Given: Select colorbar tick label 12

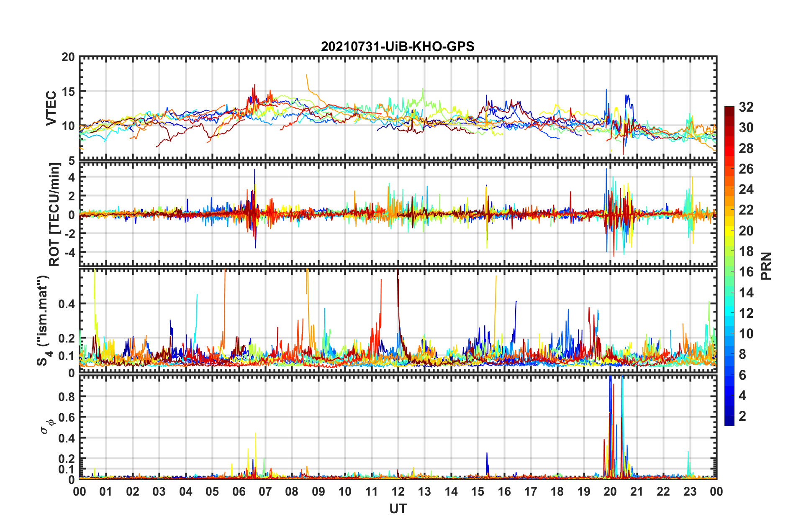Looking at the screenshot, I should tap(746, 313).
